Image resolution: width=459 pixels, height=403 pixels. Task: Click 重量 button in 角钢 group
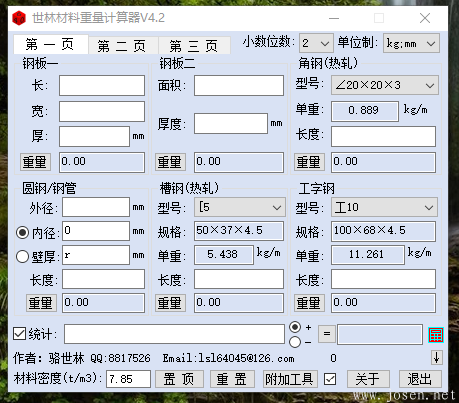tap(309, 162)
